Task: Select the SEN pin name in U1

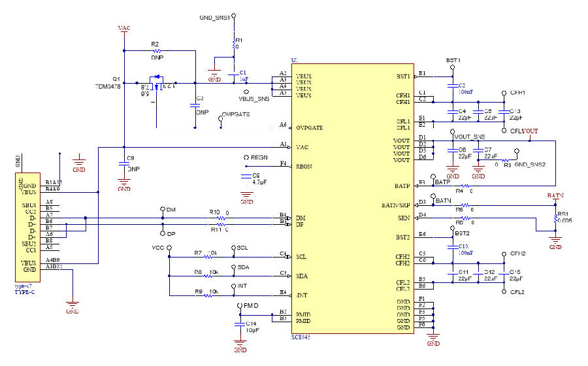Action: [x=404, y=218]
